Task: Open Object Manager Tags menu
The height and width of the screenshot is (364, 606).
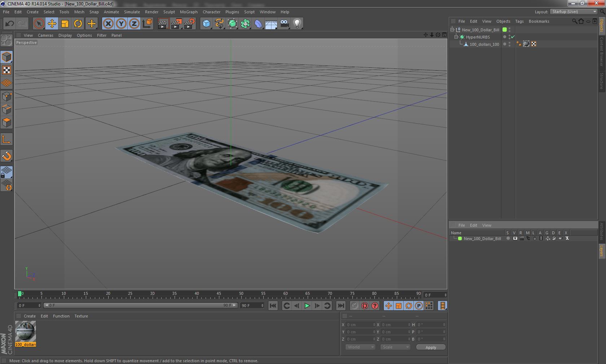Action: 519,21
